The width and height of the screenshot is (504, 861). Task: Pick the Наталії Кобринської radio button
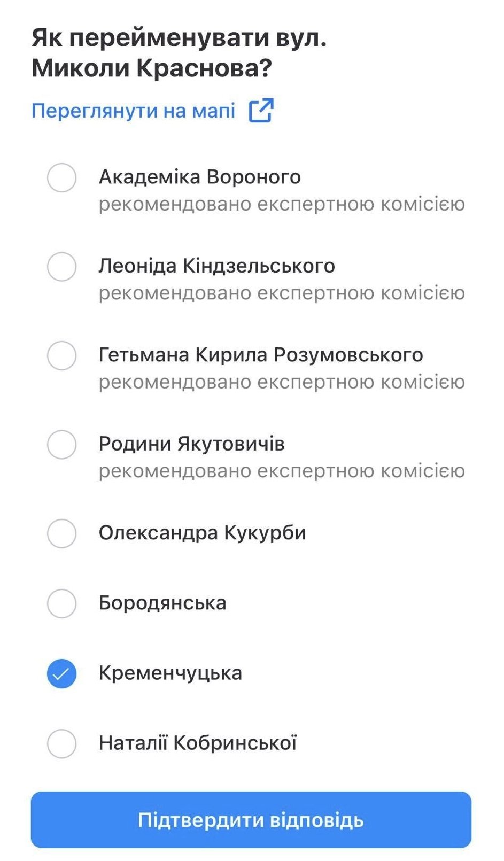pos(61,743)
